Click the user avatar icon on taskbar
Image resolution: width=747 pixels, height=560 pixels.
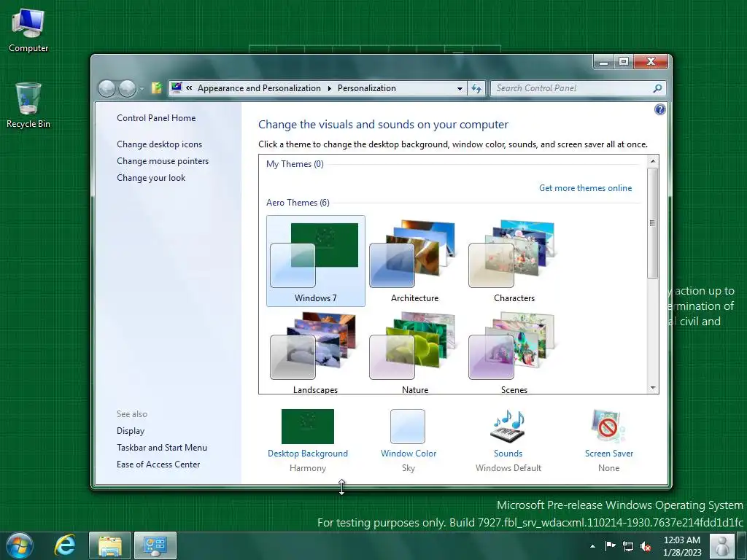point(721,545)
